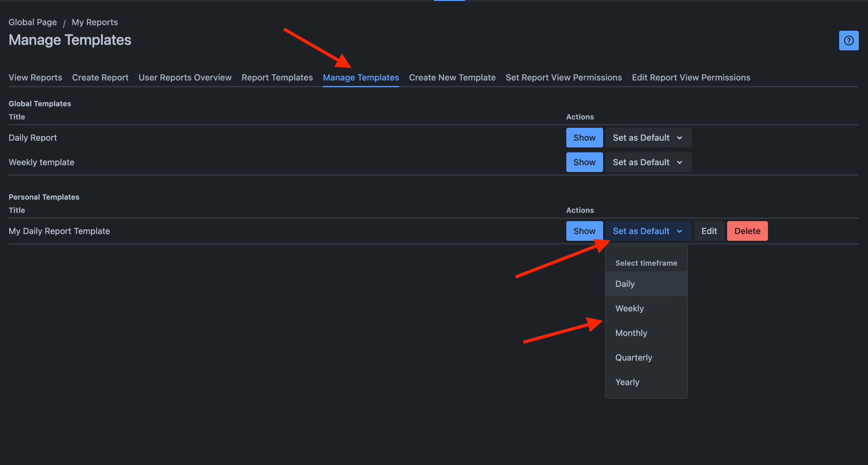
Task: Delete My Daily Report Template
Action: (747, 231)
